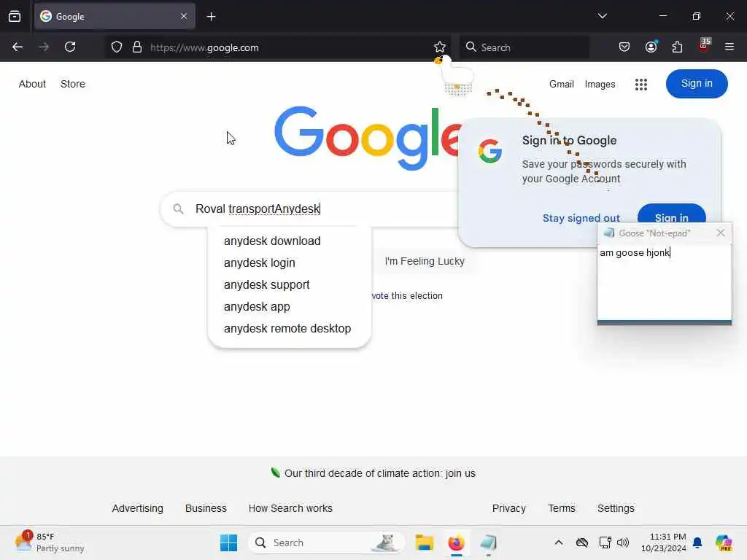Open the Advertising footer link
The height and width of the screenshot is (560, 747).
138,508
